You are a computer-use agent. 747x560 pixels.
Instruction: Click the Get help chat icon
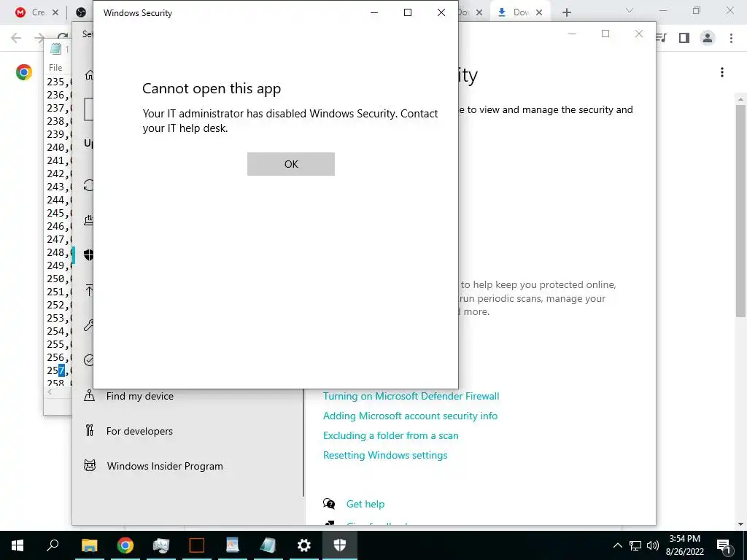pos(329,503)
